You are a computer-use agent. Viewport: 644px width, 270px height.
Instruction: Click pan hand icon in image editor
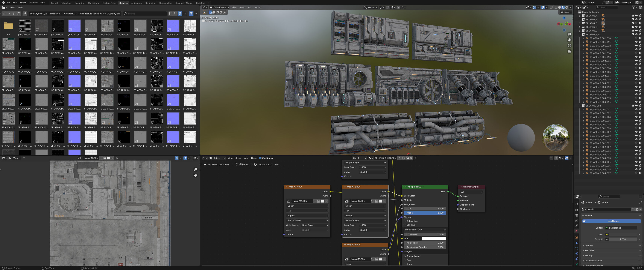point(195,175)
